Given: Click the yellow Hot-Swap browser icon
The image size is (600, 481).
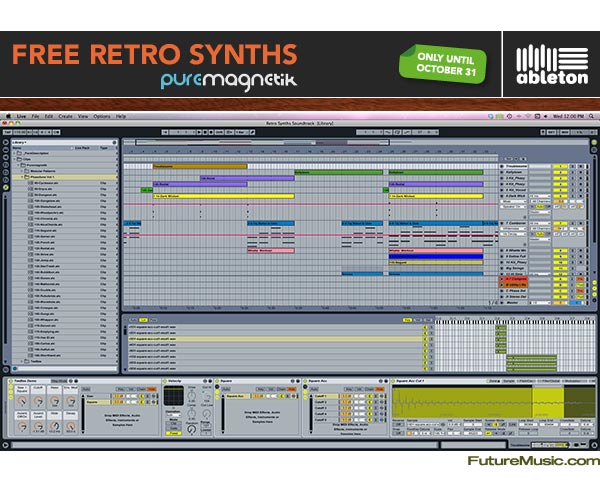Looking at the screenshot, I should point(6,188).
